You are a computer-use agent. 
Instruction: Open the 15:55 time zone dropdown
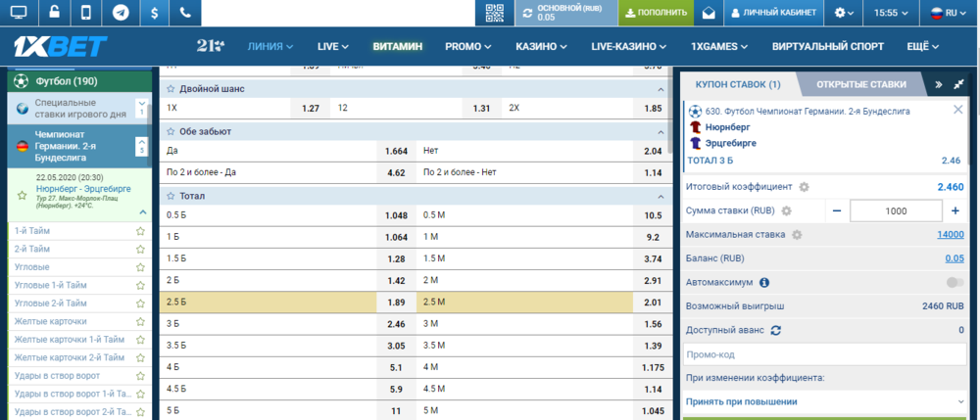[x=890, y=13]
